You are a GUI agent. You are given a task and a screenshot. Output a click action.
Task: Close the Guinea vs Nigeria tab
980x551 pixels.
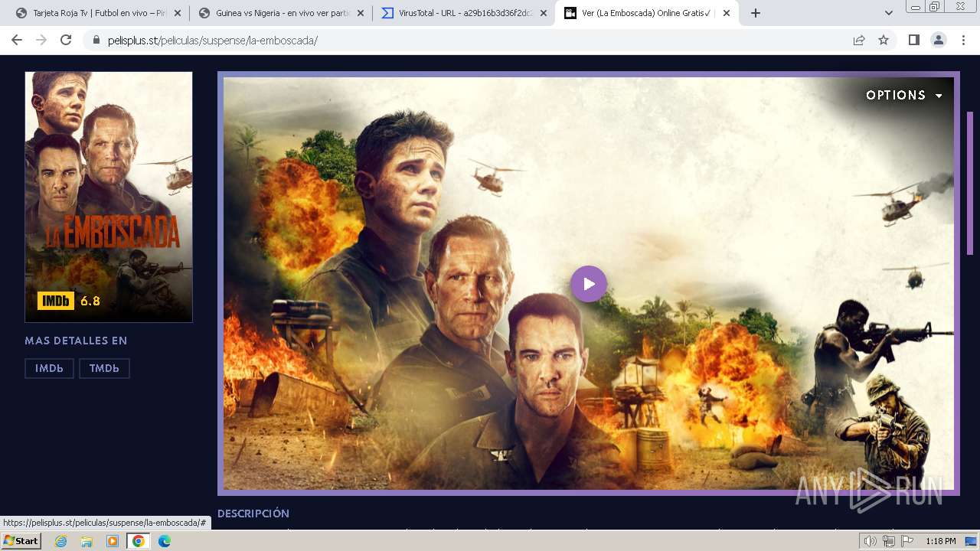pos(361,13)
